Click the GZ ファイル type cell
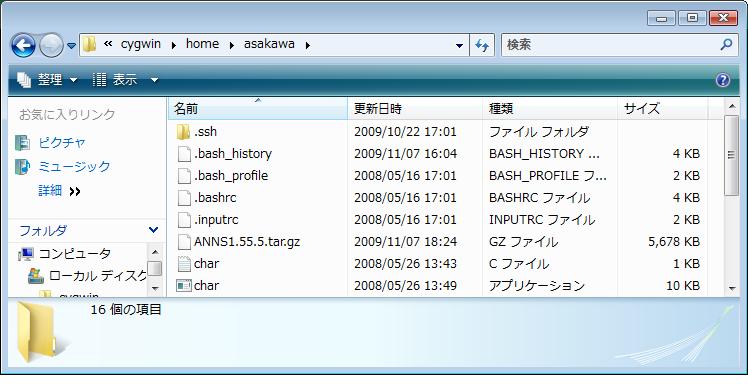 [523, 241]
